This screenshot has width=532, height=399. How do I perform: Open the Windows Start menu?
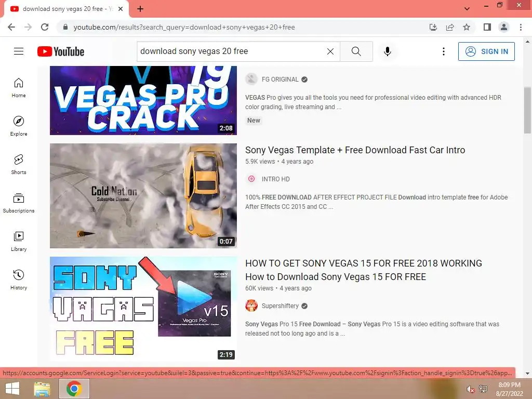pos(12,389)
